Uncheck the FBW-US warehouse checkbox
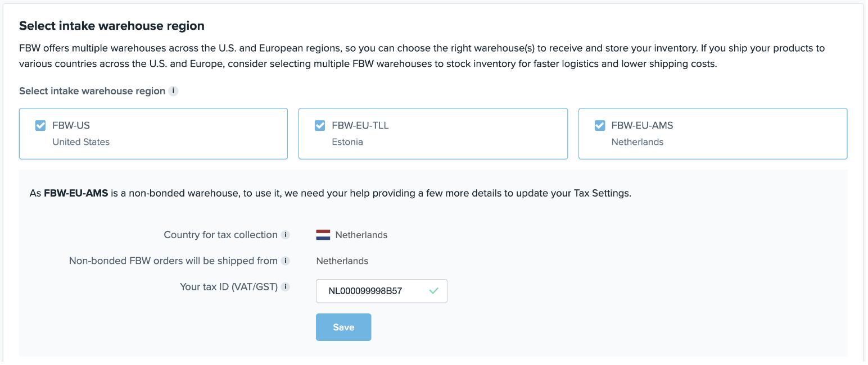The width and height of the screenshot is (868, 365). pos(40,125)
